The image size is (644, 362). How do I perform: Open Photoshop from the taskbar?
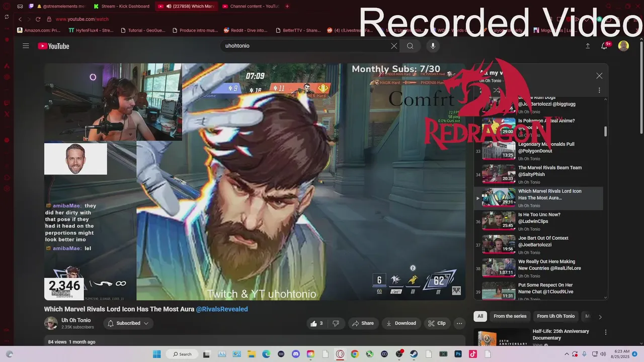[458, 354]
